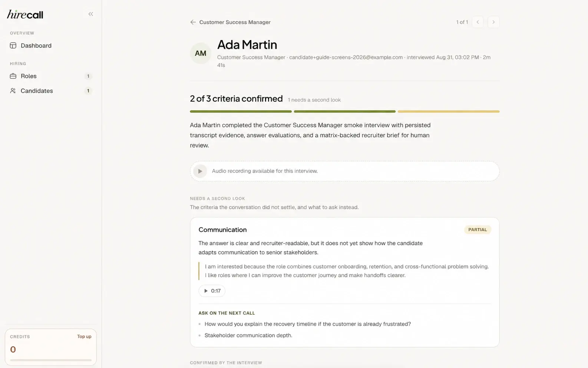Image resolution: width=588 pixels, height=368 pixels.
Task: Click the PARTIAL status badge
Action: coord(478,230)
